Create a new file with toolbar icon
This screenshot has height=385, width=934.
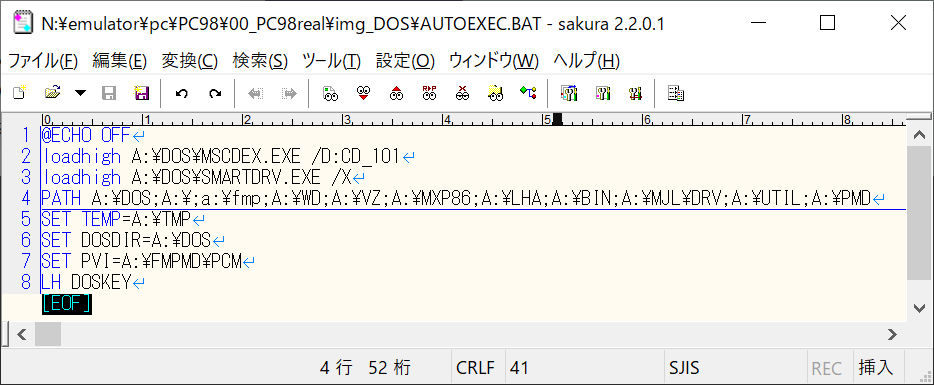(20, 92)
